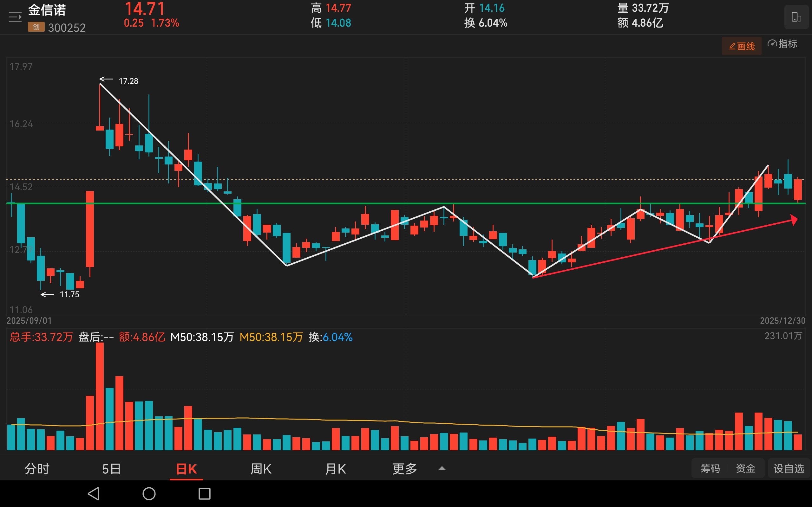The width and height of the screenshot is (812, 507).
Task: Tap the 金信诺 stock name
Action: (47, 10)
